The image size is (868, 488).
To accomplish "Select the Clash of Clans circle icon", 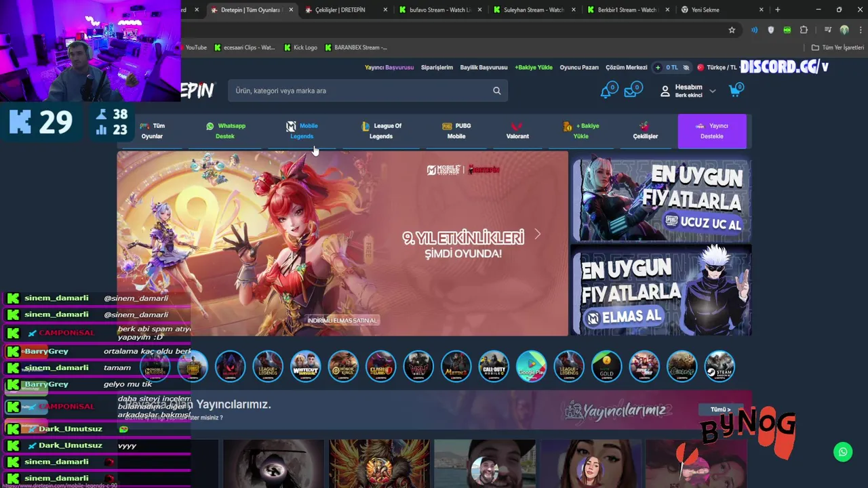I will point(380,366).
